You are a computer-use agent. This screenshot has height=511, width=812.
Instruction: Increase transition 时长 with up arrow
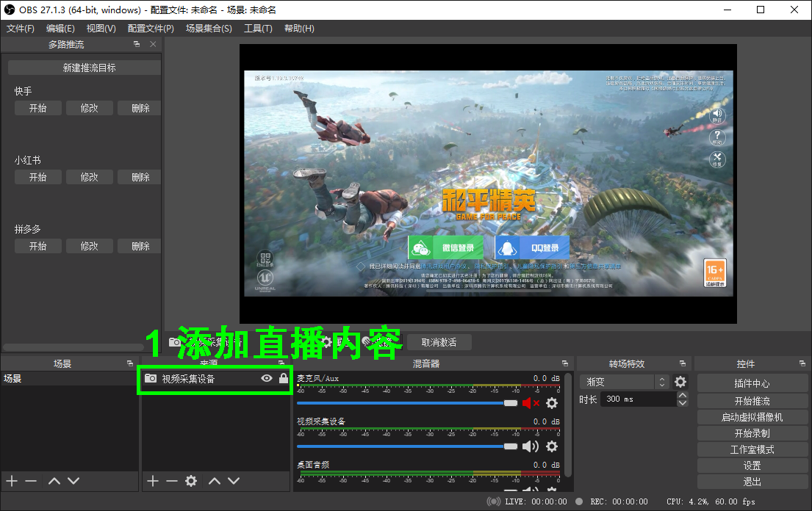click(683, 395)
